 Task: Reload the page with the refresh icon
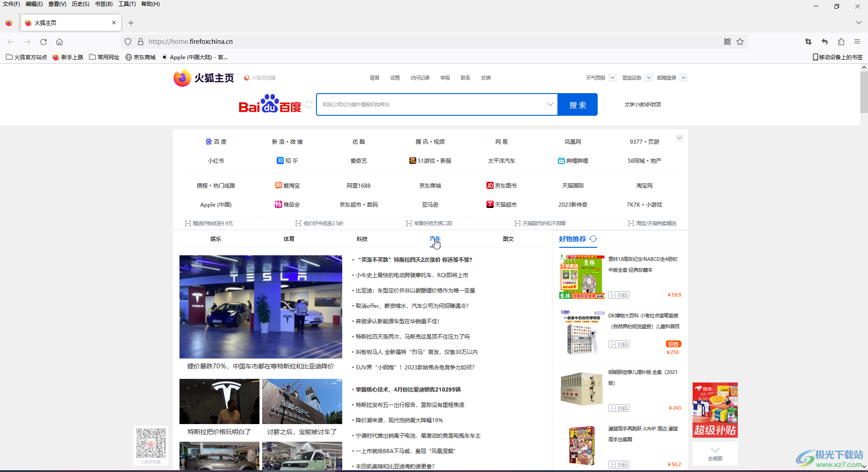[x=43, y=42]
